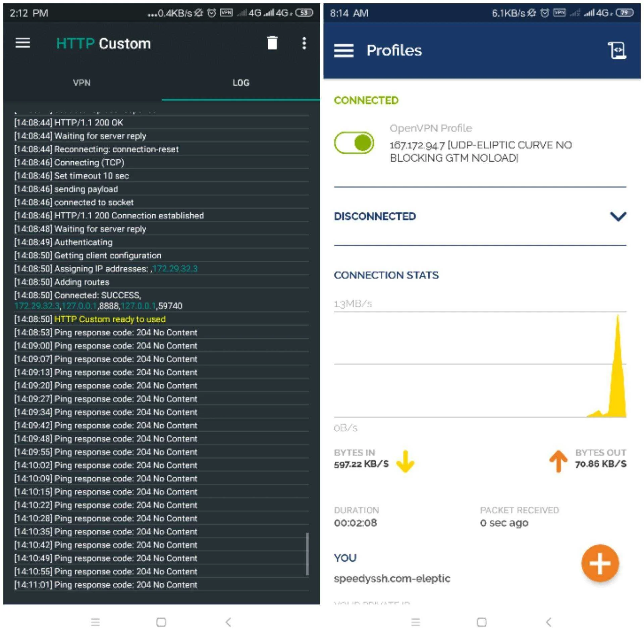This screenshot has height=644, width=644.
Task: Tap log line 'Authenticating'
Action: point(63,242)
